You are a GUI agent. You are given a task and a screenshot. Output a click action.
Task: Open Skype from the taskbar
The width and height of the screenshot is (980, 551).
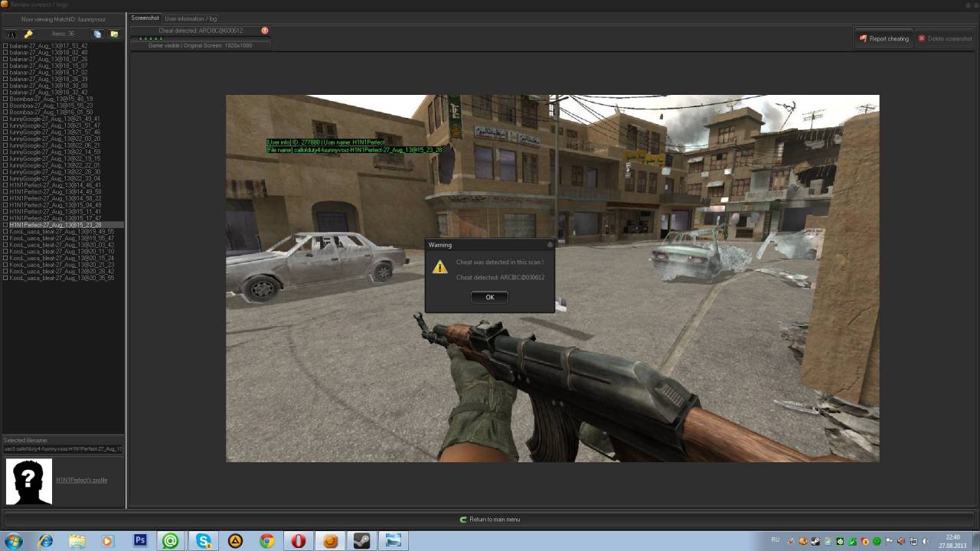(204, 540)
